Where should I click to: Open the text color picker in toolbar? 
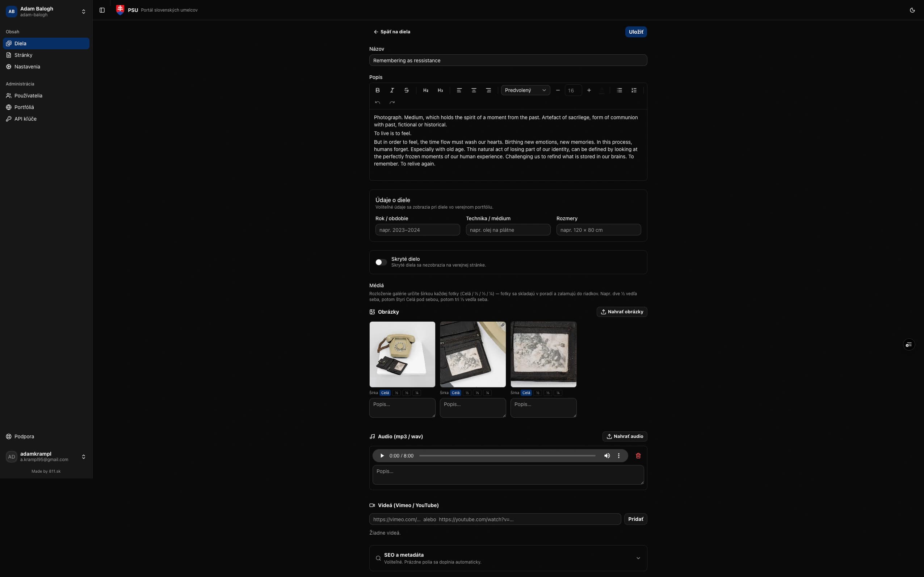coord(602,91)
